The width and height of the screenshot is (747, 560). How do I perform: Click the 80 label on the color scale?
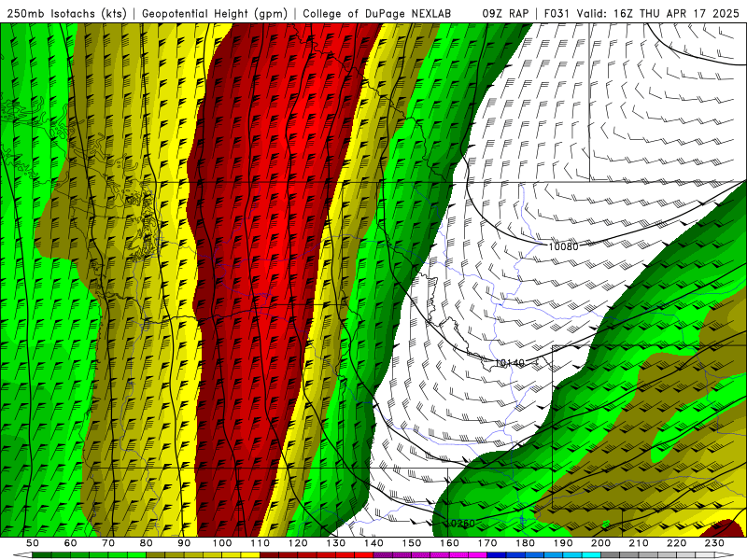pyautogui.click(x=146, y=543)
